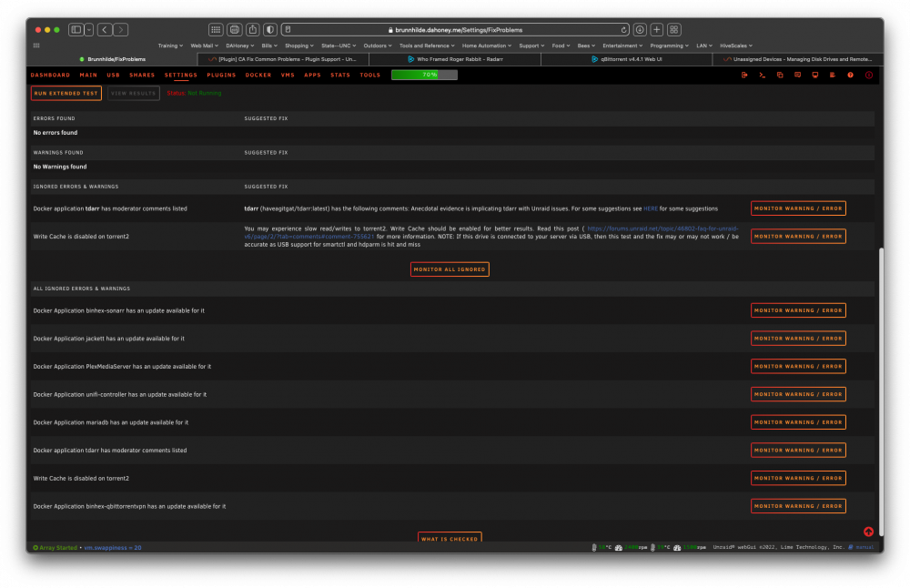Open the Plugins menu item
Image resolution: width=910 pixels, height=588 pixels.
221,75
